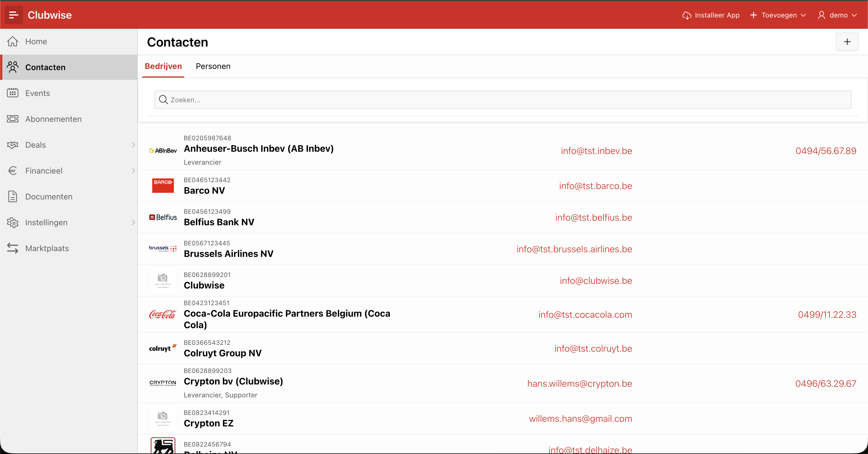The height and width of the screenshot is (454, 868).
Task: Open the Documenten file icon
Action: 13,196
